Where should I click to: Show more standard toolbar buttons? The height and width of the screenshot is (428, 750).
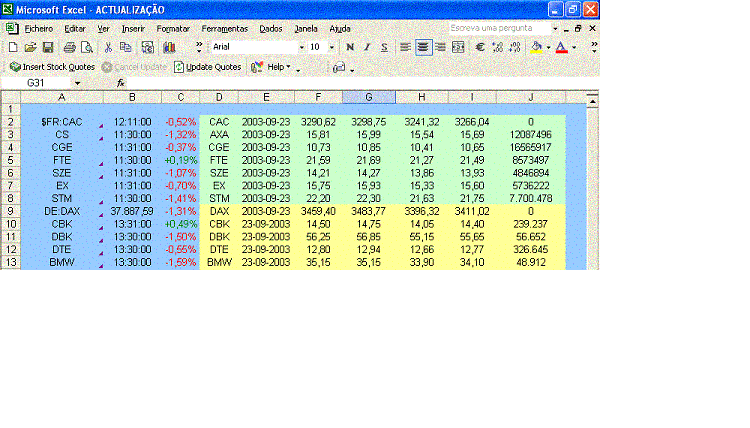(x=199, y=47)
